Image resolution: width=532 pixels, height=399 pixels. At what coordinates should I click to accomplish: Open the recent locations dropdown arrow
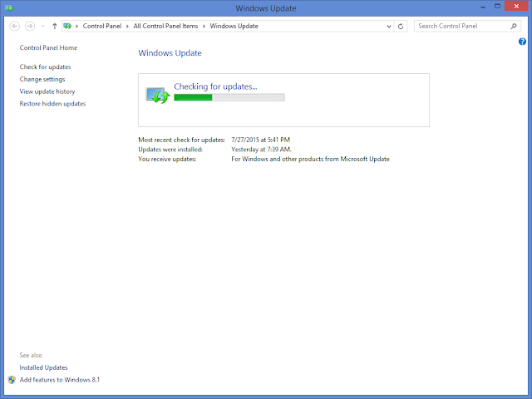[x=42, y=26]
